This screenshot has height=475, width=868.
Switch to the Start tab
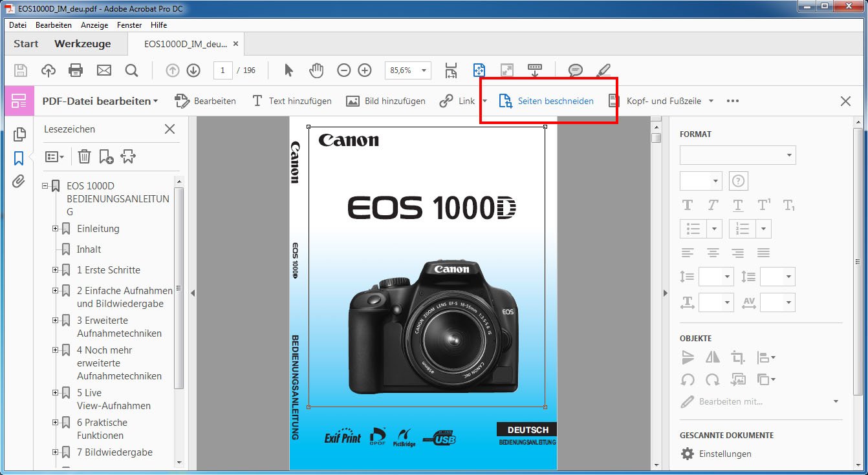pos(26,44)
